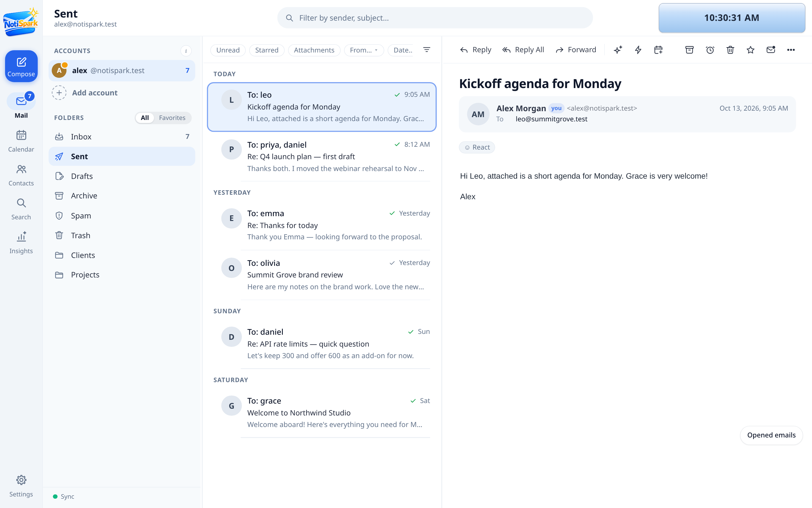The image size is (812, 508).
Task: Open the list sort filter icon
Action: pyautogui.click(x=427, y=50)
